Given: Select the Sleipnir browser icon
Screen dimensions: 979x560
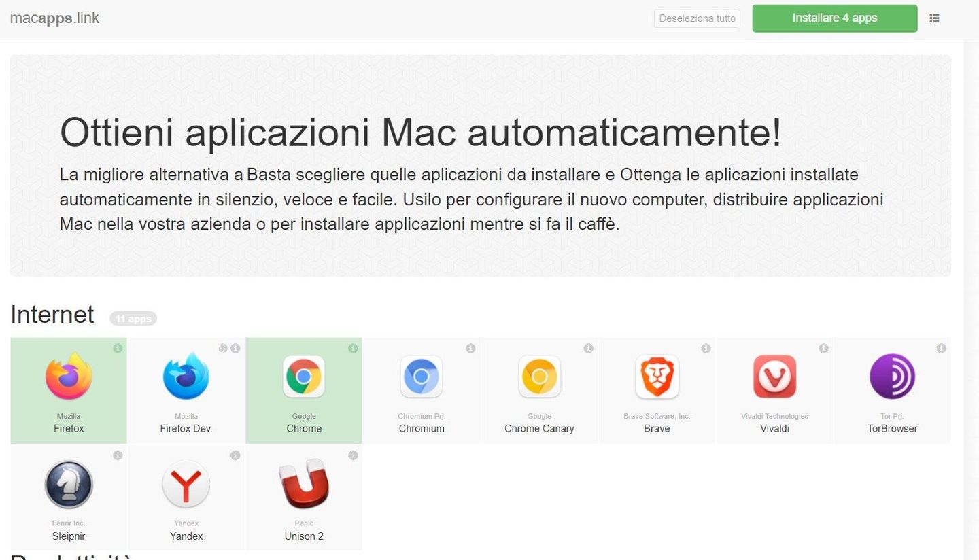Looking at the screenshot, I should 69,484.
